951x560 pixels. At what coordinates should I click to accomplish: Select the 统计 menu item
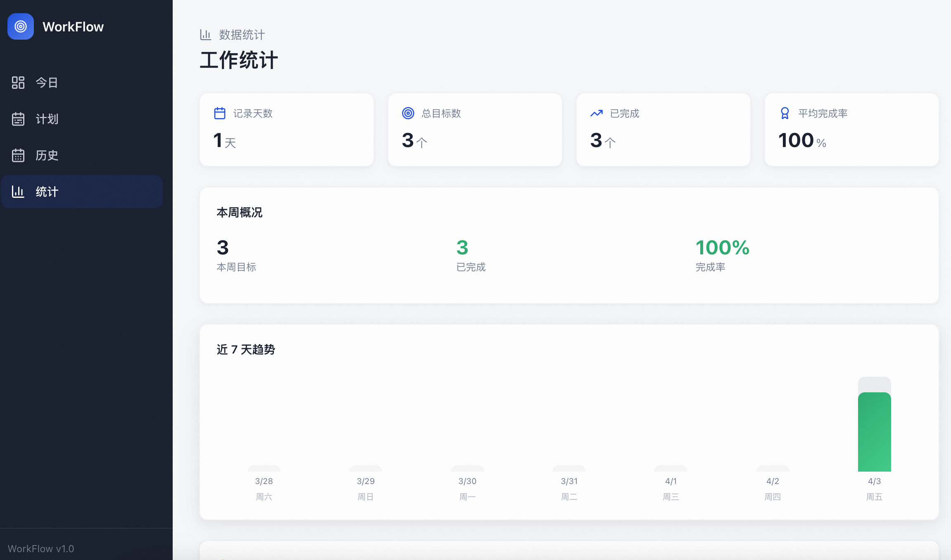47,192
